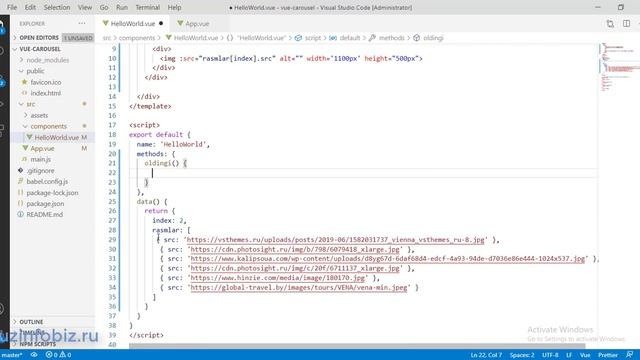This screenshot has height=360, width=640.
Task: Click the open changes icon in editor toolbar
Action: click(x=610, y=24)
